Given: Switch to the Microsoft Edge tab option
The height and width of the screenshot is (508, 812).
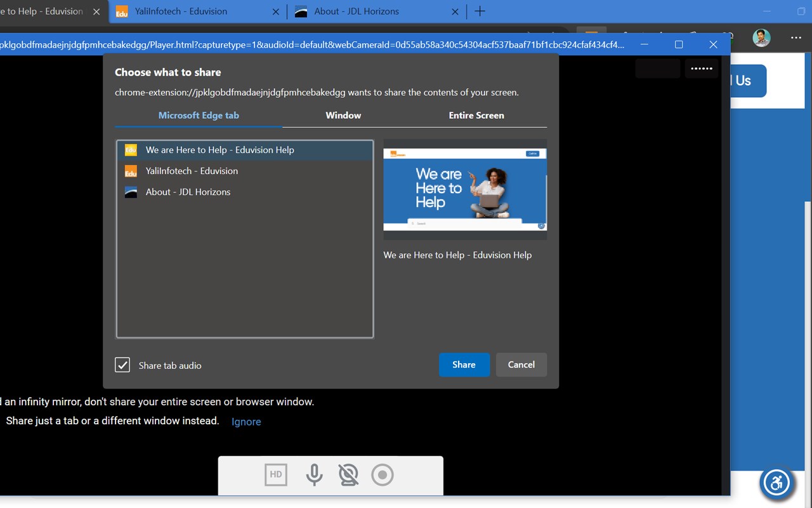Looking at the screenshot, I should (199, 116).
